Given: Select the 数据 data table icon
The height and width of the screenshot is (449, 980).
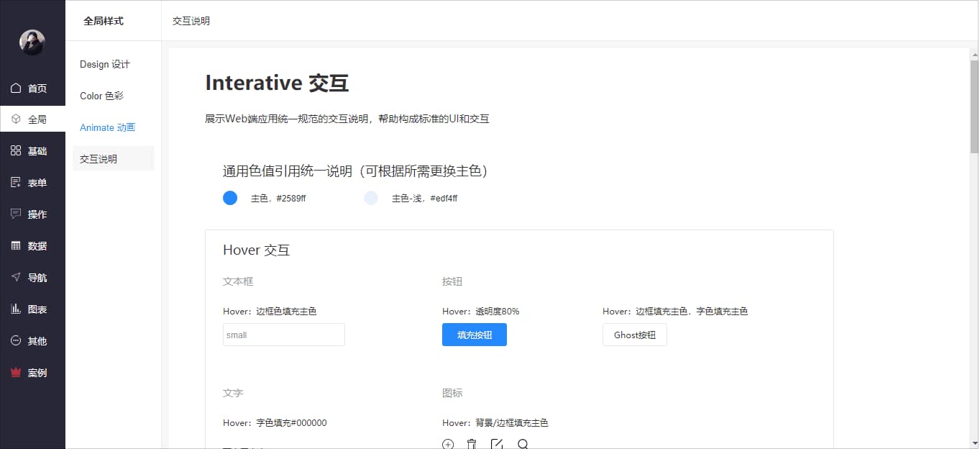Looking at the screenshot, I should coord(16,245).
